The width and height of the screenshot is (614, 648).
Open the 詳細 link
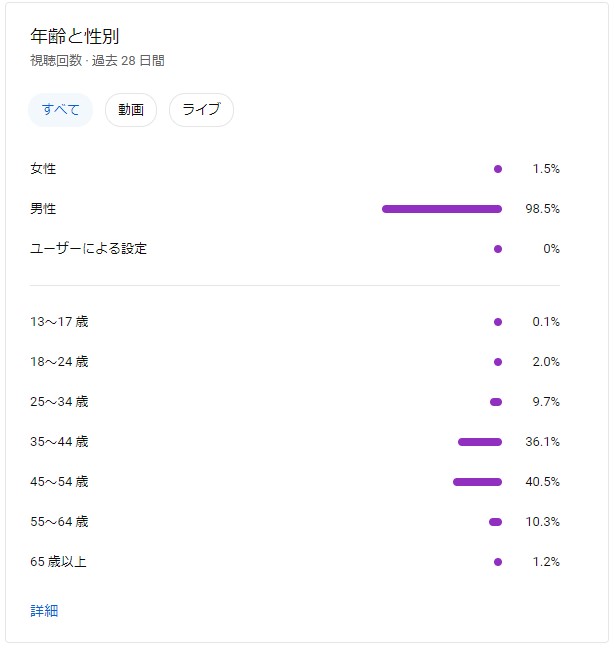44,610
